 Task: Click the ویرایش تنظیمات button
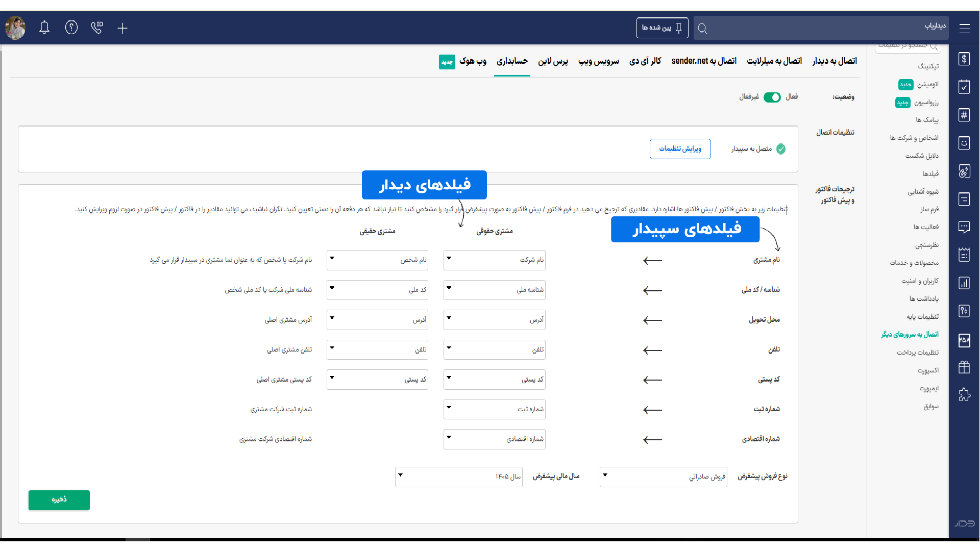(680, 149)
